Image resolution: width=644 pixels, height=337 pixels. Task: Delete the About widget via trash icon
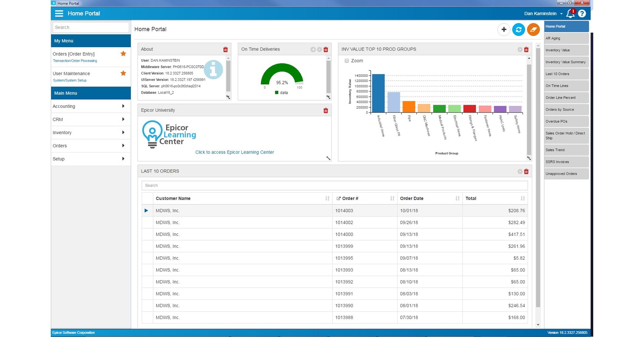click(x=225, y=50)
